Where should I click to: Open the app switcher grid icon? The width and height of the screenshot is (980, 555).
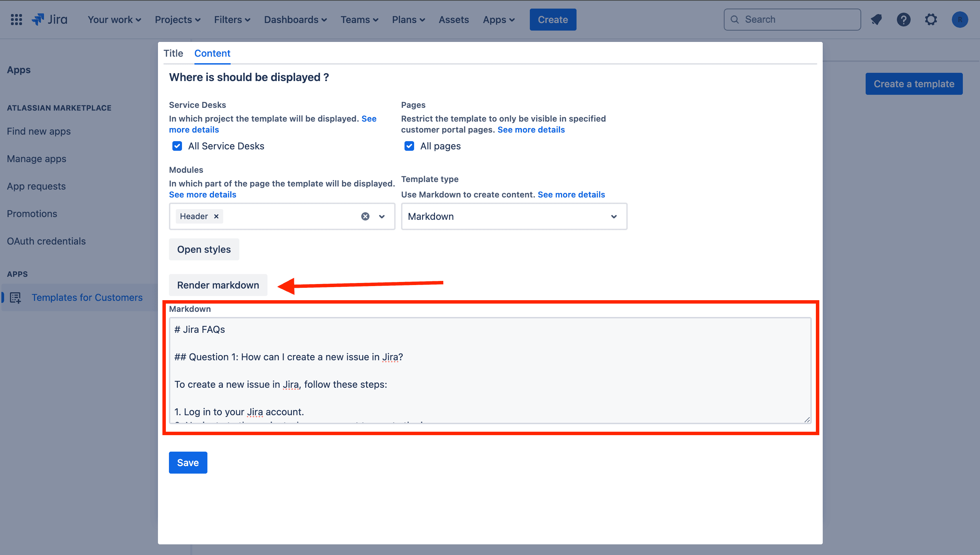[x=16, y=20]
